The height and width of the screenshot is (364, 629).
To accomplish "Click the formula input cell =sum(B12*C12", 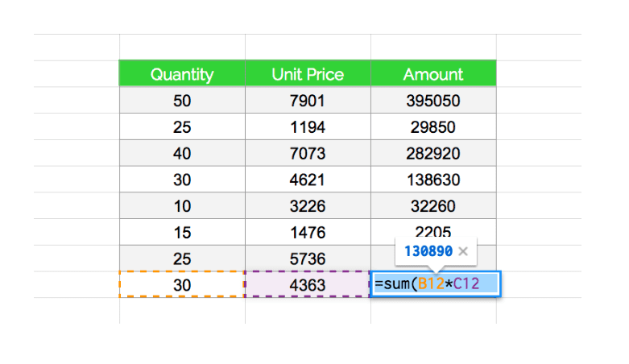I will 436,284.
